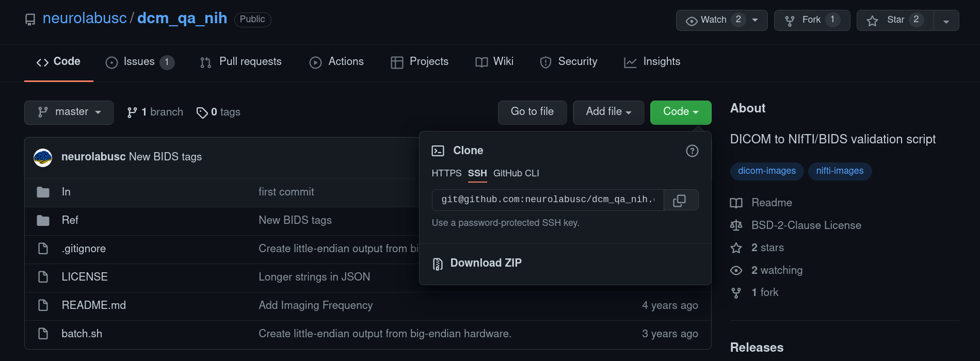
Task: Open the In folder icon
Action: pos(43,192)
